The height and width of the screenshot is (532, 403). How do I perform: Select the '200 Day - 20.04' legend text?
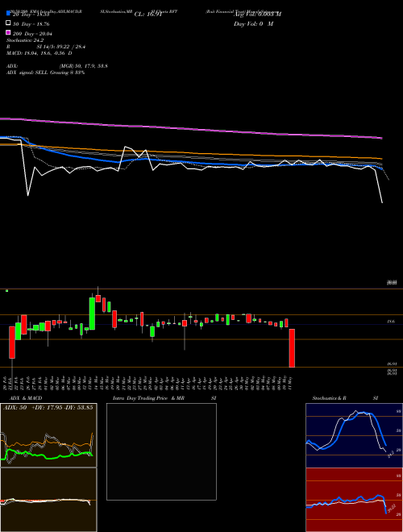tap(32, 34)
